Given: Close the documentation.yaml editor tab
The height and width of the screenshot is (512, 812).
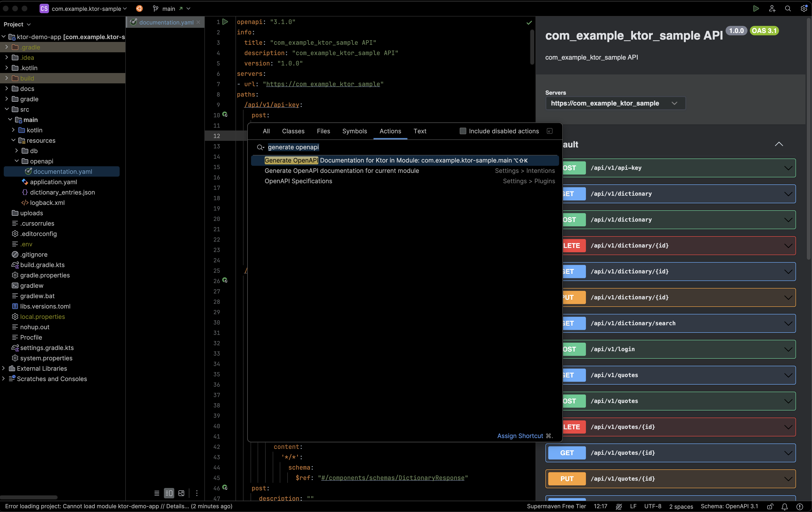Looking at the screenshot, I should (198, 22).
